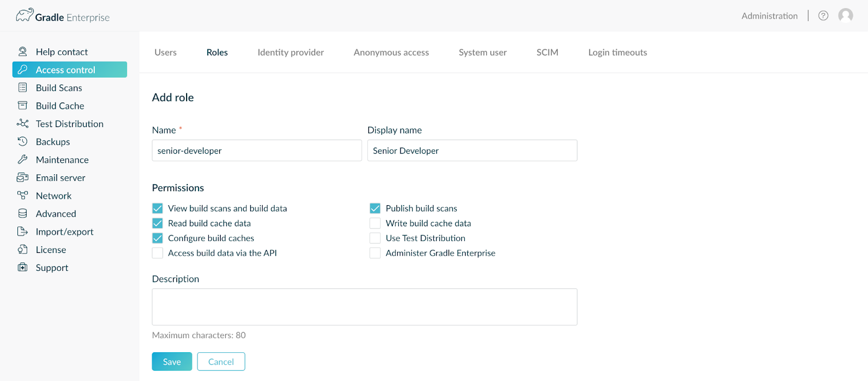Cancel adding the role
868x381 pixels.
click(221, 361)
